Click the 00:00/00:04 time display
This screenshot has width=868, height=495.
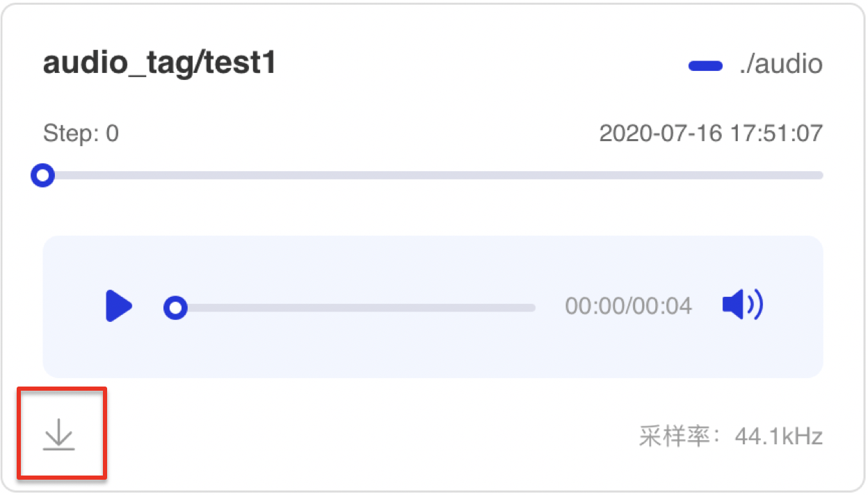tap(628, 306)
